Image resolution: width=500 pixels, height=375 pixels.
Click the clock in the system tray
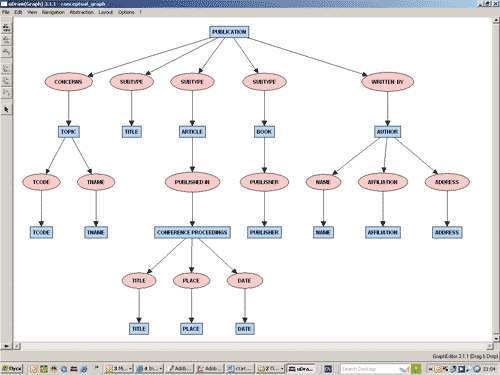tap(489, 369)
